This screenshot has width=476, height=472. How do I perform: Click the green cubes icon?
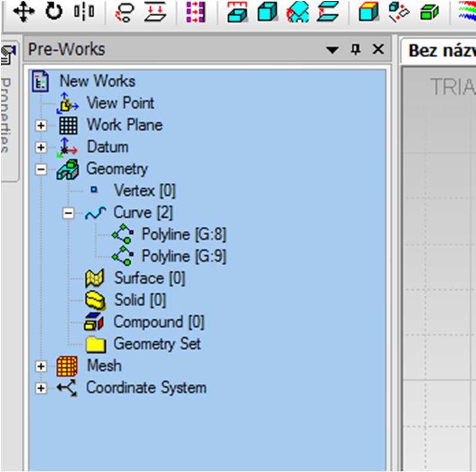429,12
